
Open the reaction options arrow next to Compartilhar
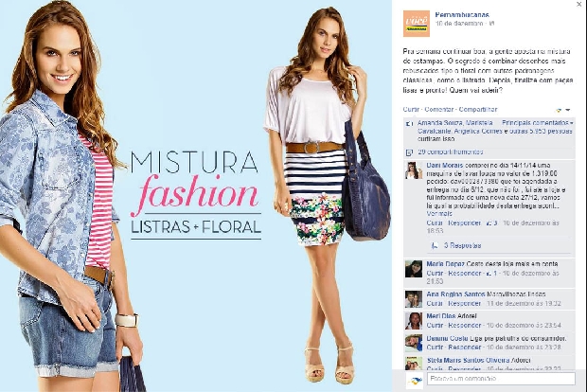[x=568, y=110]
